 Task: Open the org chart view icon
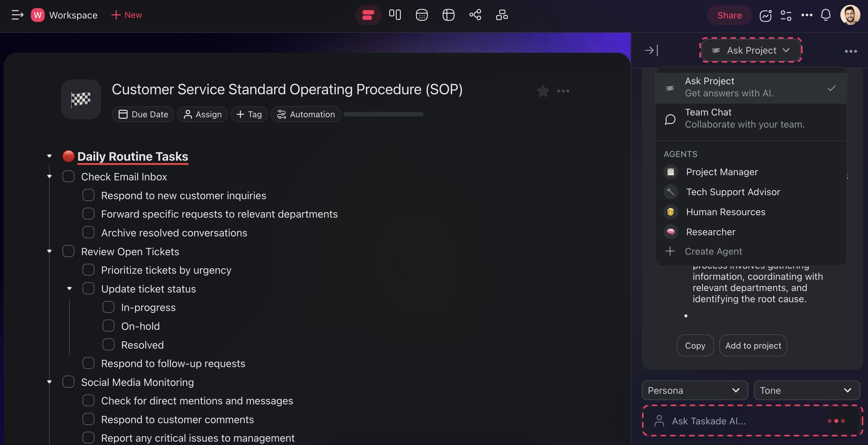pos(502,15)
